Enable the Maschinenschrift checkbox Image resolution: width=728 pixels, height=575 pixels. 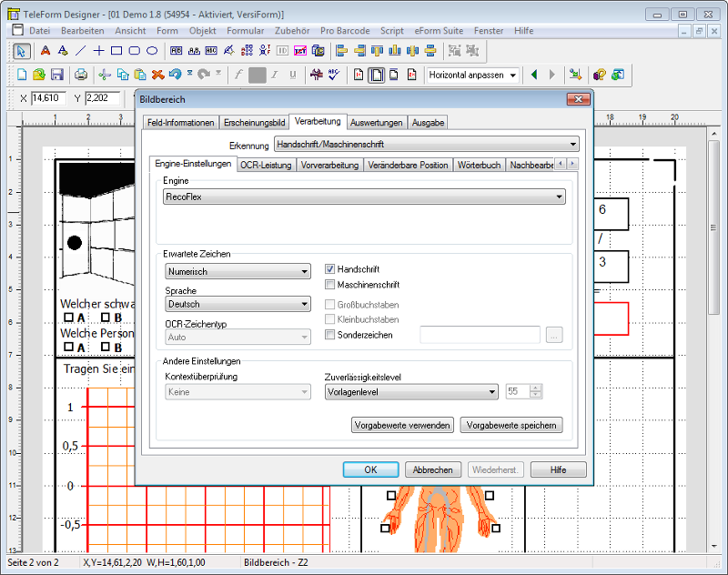coord(331,285)
